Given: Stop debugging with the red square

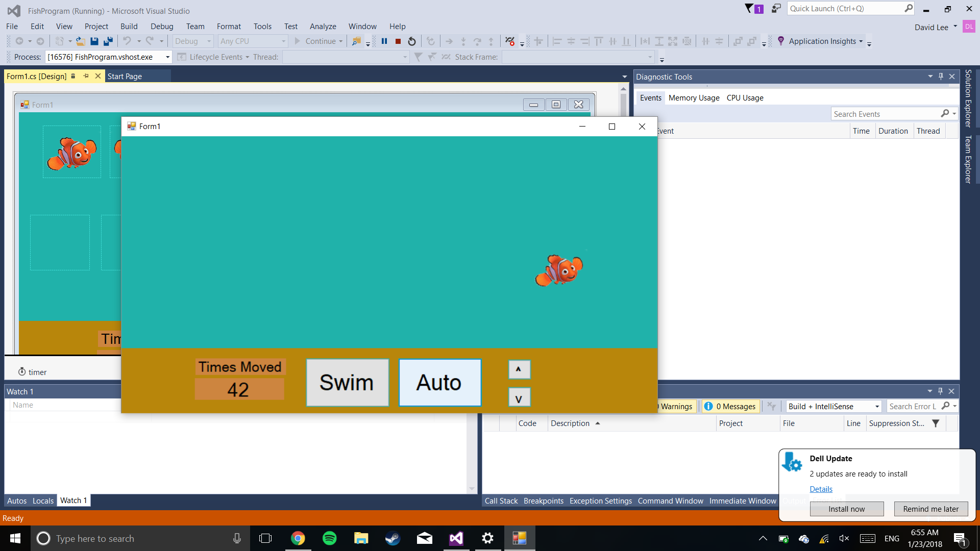Looking at the screenshot, I should coord(398,41).
